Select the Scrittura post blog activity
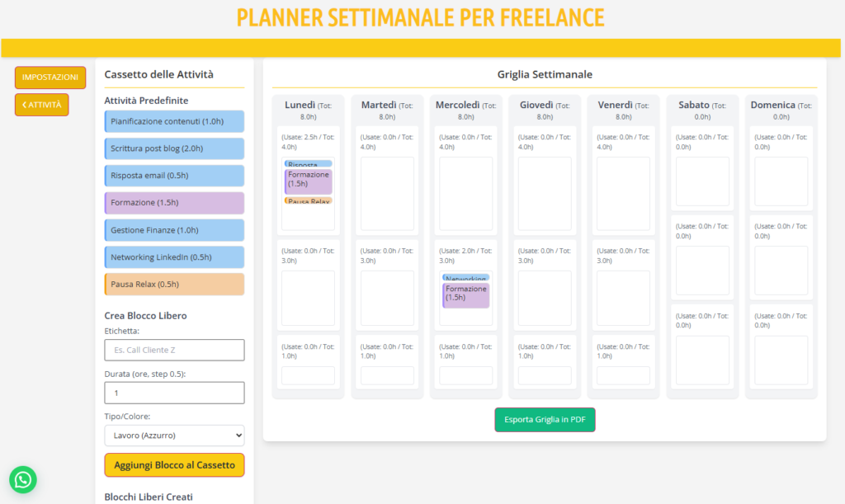The image size is (845, 504). pos(174,148)
